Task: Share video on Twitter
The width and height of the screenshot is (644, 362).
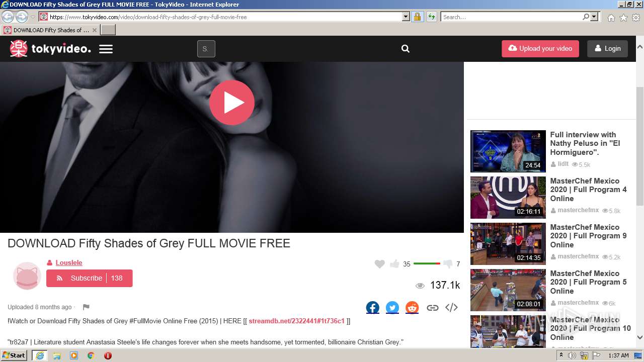Action: (392, 307)
